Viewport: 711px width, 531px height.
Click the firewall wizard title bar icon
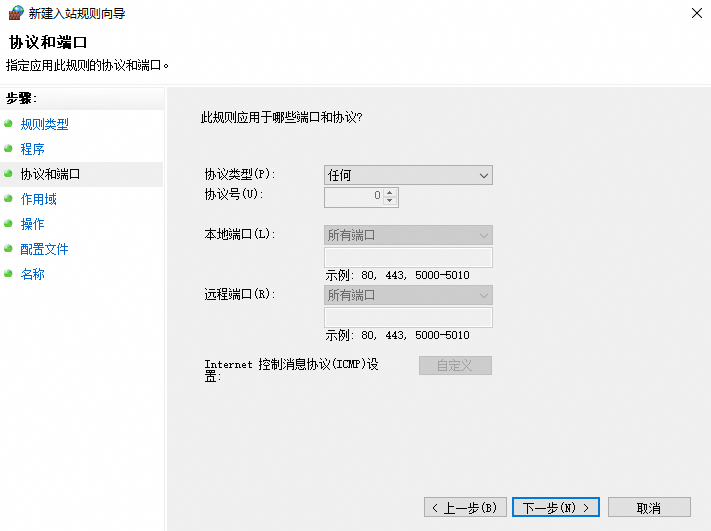(x=15, y=14)
